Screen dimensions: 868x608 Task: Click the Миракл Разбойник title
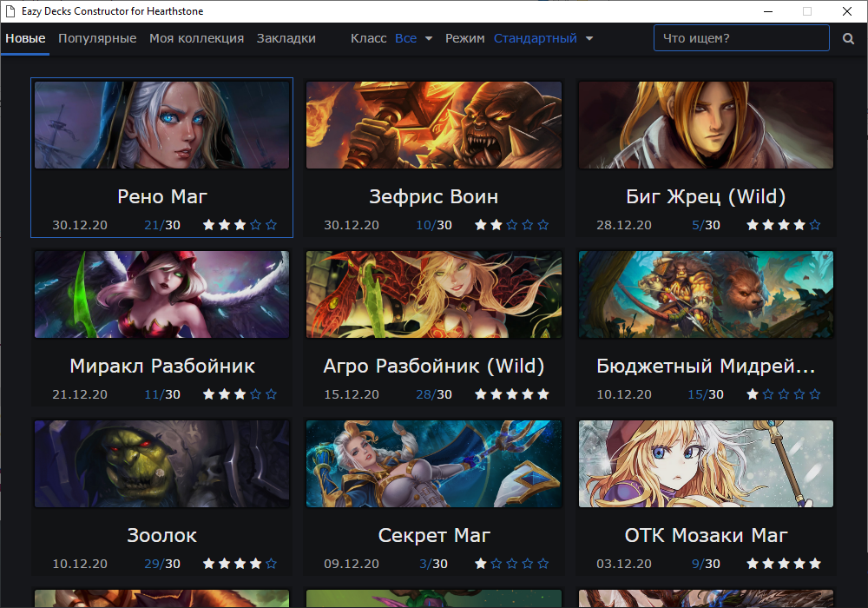tap(162, 366)
